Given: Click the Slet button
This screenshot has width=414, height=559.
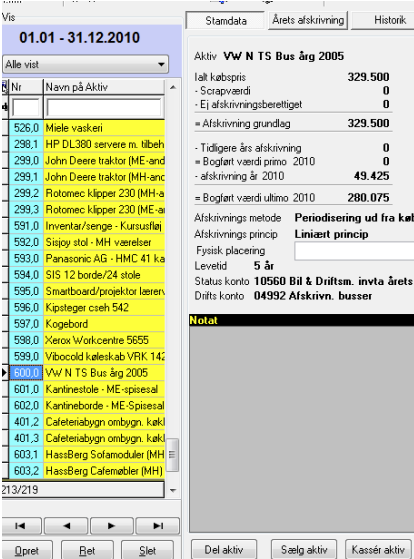Looking at the screenshot, I should [x=148, y=550].
